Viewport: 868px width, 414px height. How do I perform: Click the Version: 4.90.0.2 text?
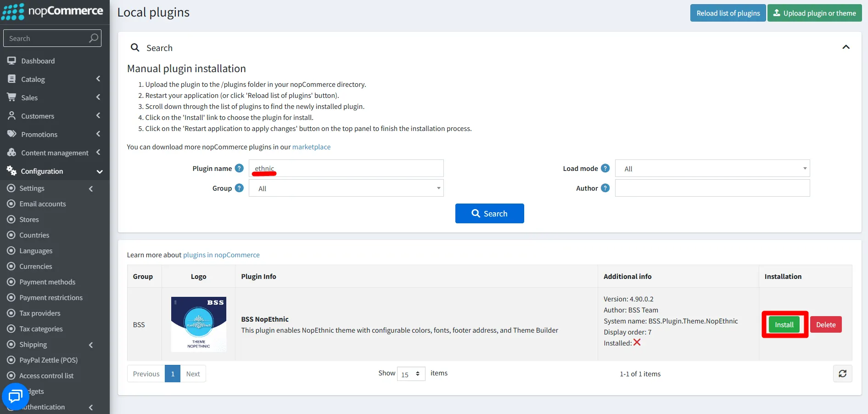628,299
